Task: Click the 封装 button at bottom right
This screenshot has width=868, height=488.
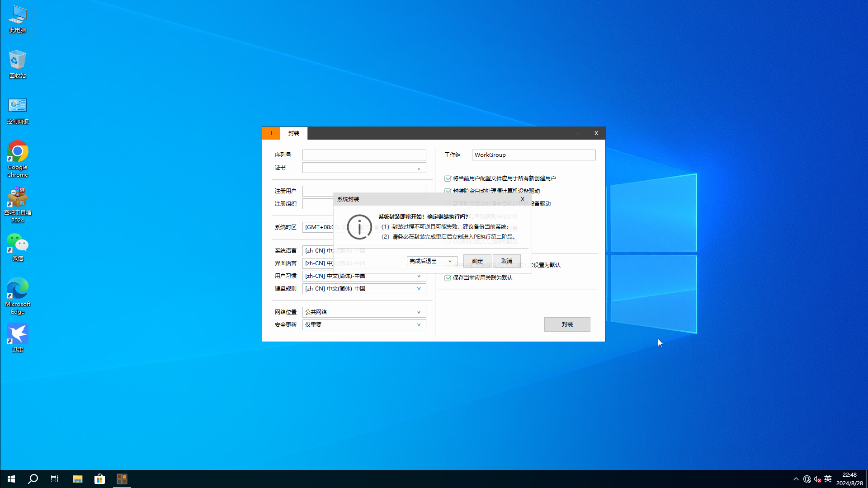Action: tap(567, 324)
